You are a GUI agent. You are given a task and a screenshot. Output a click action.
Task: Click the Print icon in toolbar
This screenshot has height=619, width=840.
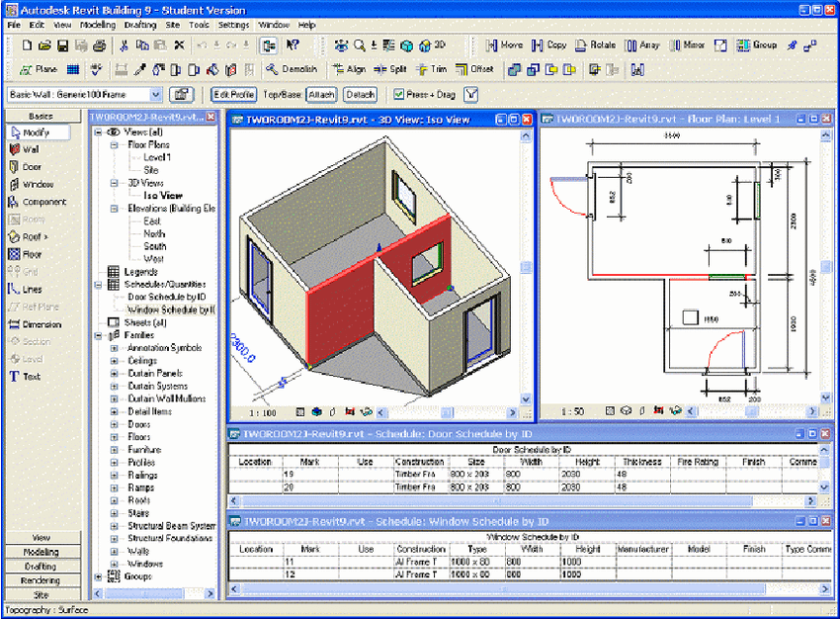(x=100, y=45)
